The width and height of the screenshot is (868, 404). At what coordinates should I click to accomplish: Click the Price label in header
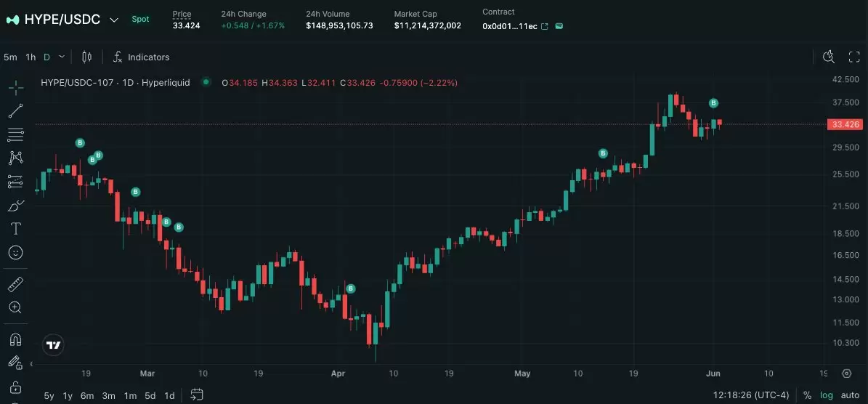coord(182,14)
